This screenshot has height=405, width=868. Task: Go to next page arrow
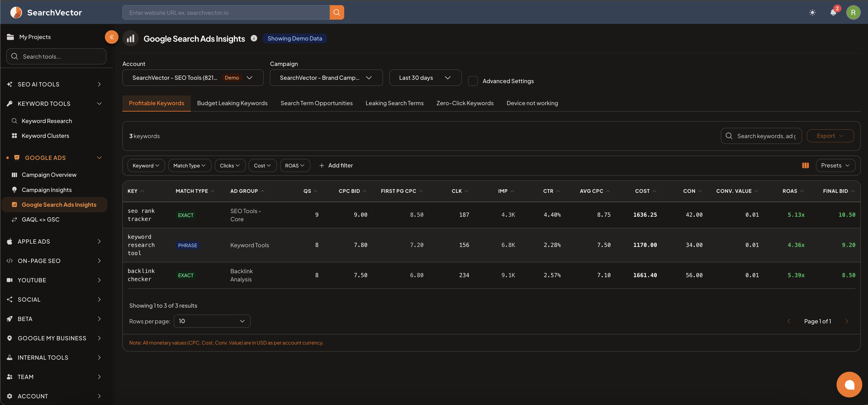coord(847,322)
